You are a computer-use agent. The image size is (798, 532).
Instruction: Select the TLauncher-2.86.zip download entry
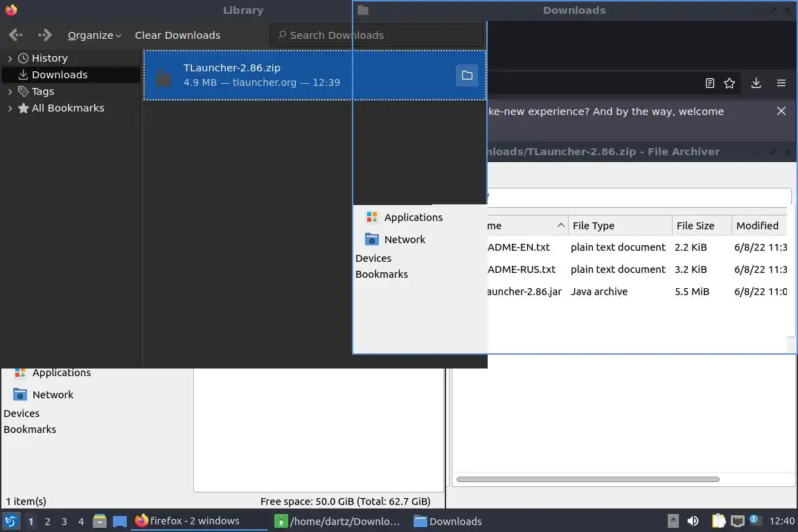pyautogui.click(x=314, y=76)
